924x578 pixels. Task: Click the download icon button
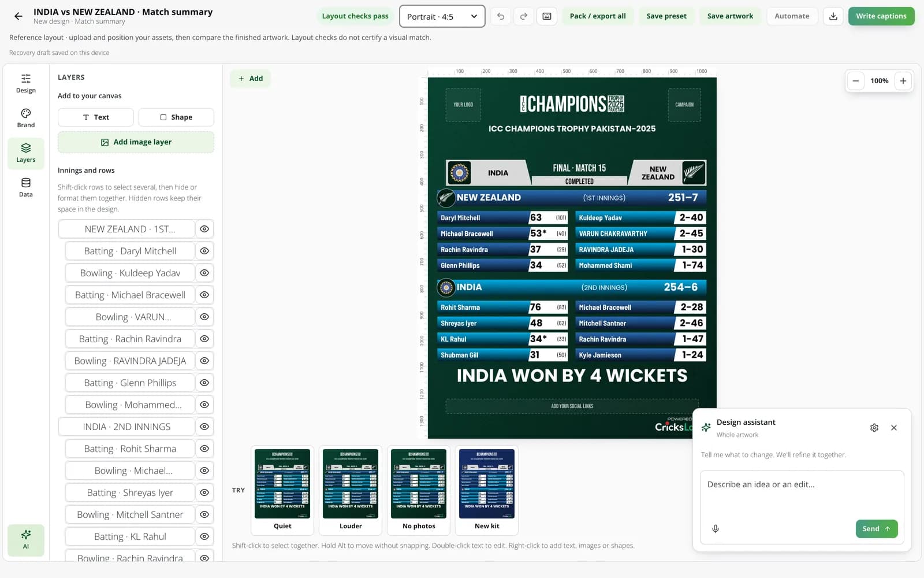pos(833,16)
